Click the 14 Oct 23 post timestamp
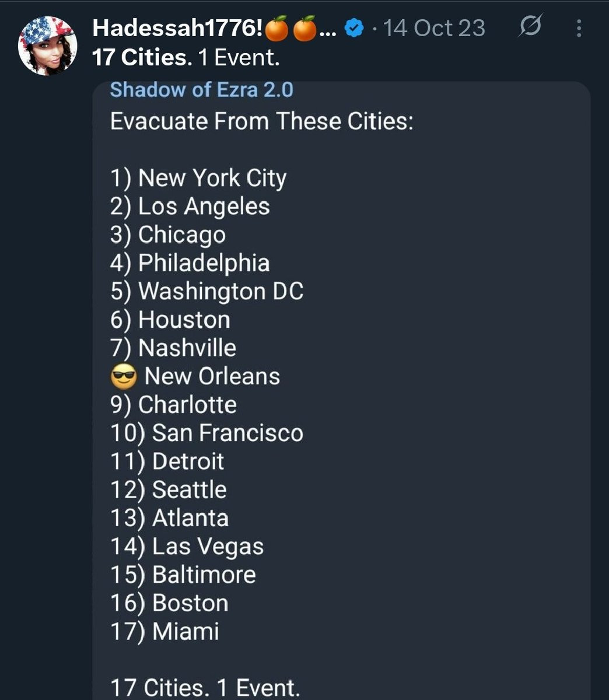Screen dimensions: 609x700 (x=435, y=28)
